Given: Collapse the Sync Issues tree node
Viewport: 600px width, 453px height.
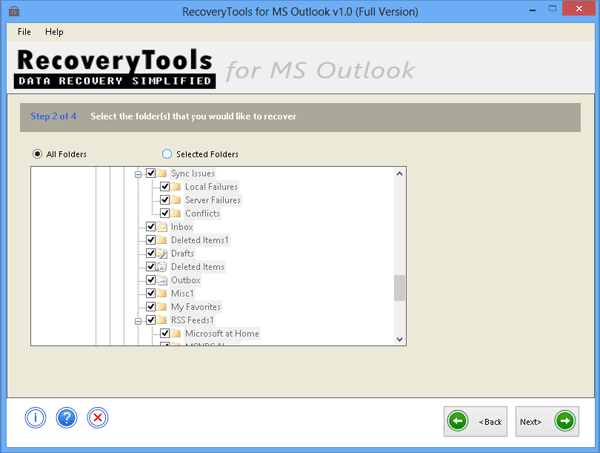Looking at the screenshot, I should [x=138, y=174].
